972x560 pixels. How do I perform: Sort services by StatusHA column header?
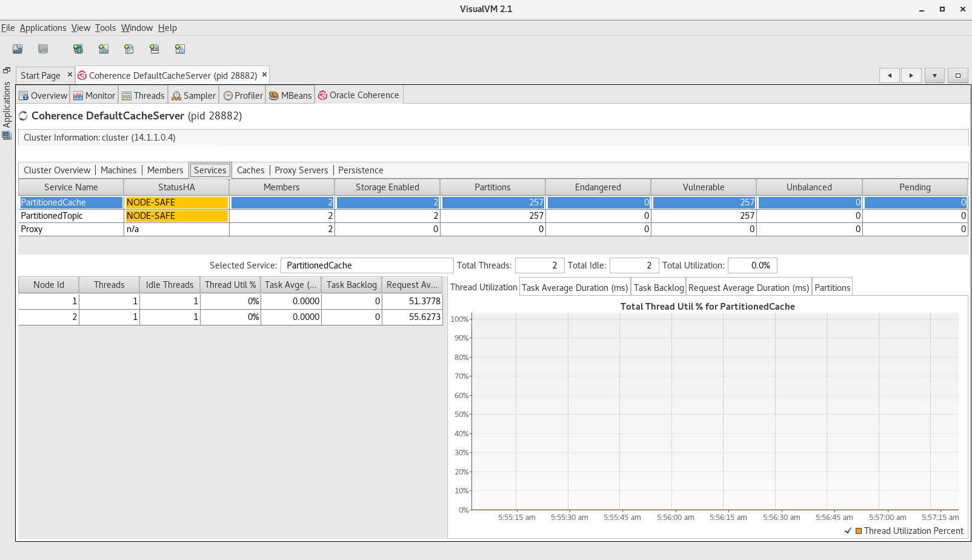[x=176, y=187]
